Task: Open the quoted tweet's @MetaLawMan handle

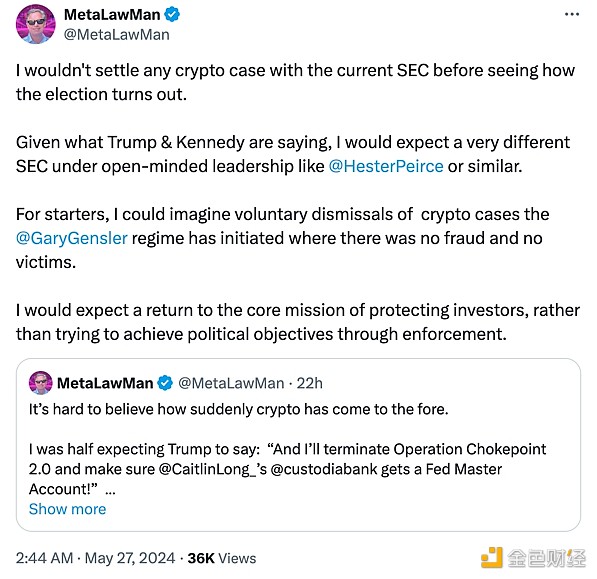Action: click(x=231, y=383)
